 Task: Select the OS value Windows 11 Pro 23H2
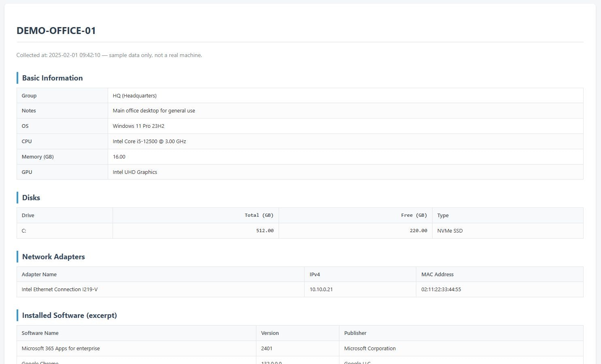tap(139, 126)
